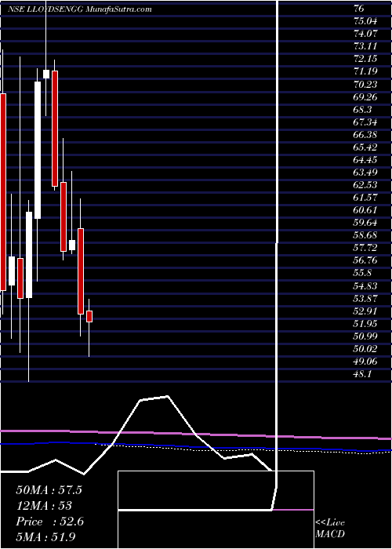Click the 50MA : 57.5 readout
392x549 pixels.
click(x=49, y=490)
